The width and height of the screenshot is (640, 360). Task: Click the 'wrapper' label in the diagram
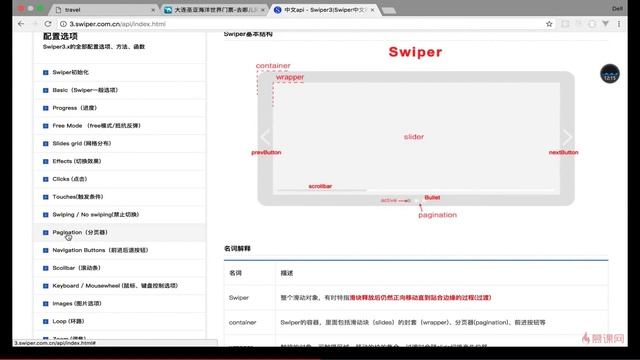[x=290, y=77]
